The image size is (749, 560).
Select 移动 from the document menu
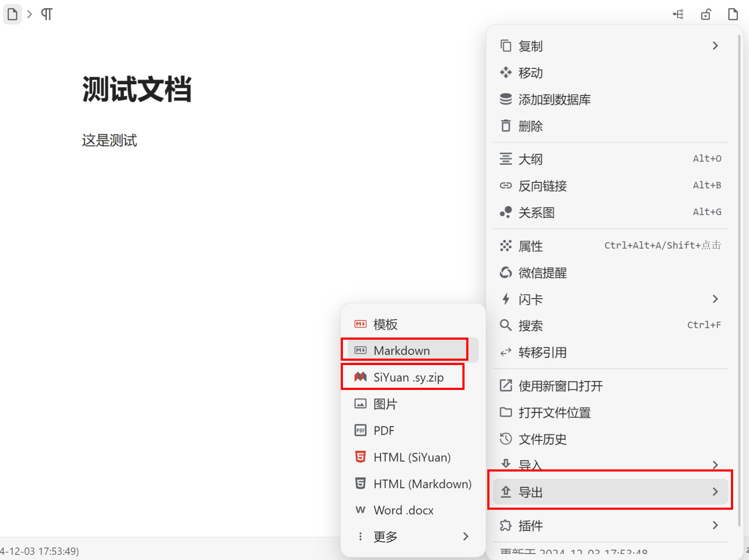click(530, 73)
